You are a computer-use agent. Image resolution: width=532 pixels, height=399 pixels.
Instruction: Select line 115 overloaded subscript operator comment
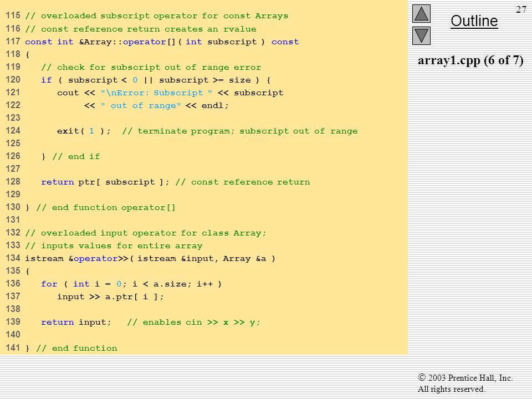(x=156, y=16)
